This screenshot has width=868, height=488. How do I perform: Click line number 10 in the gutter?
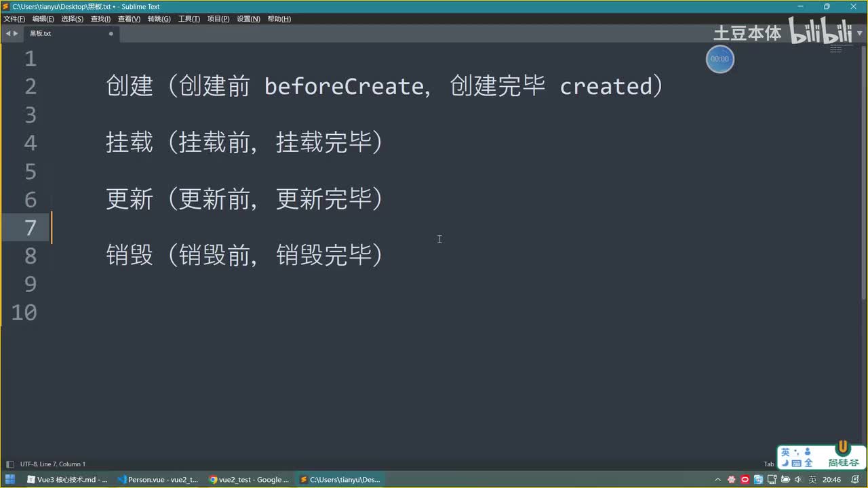[x=24, y=312]
